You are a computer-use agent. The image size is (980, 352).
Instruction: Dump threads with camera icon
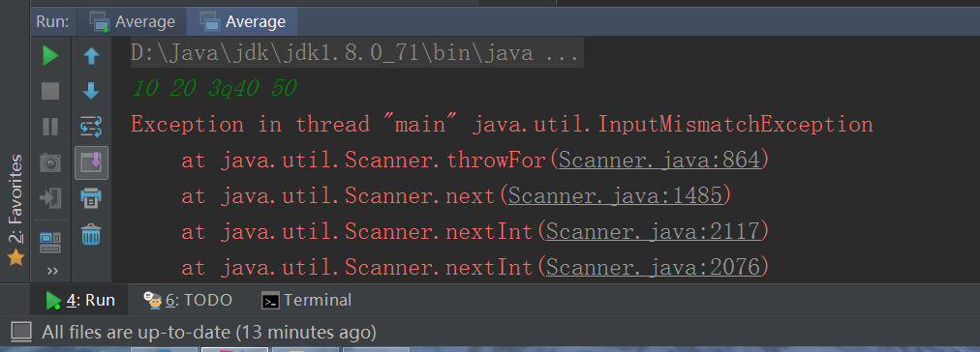tap(50, 162)
